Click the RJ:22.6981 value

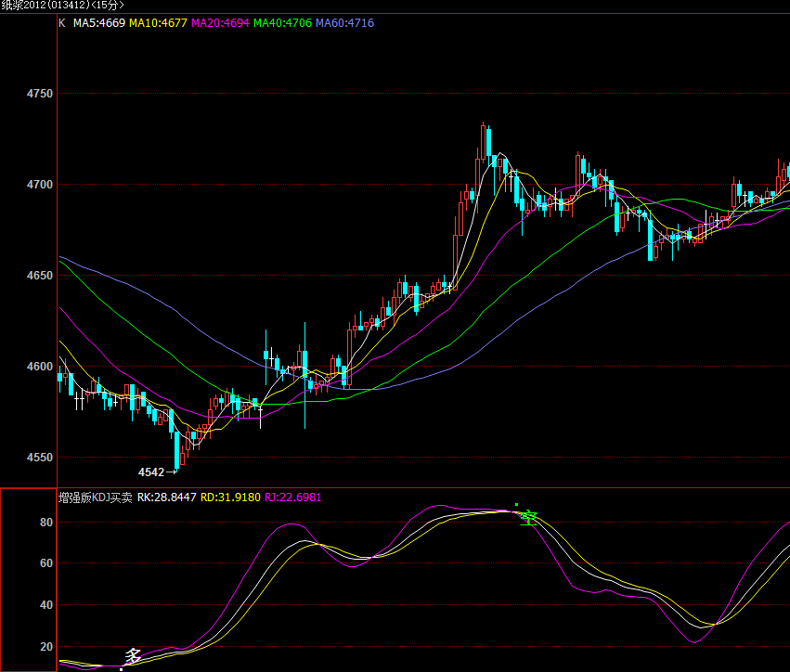(x=293, y=498)
